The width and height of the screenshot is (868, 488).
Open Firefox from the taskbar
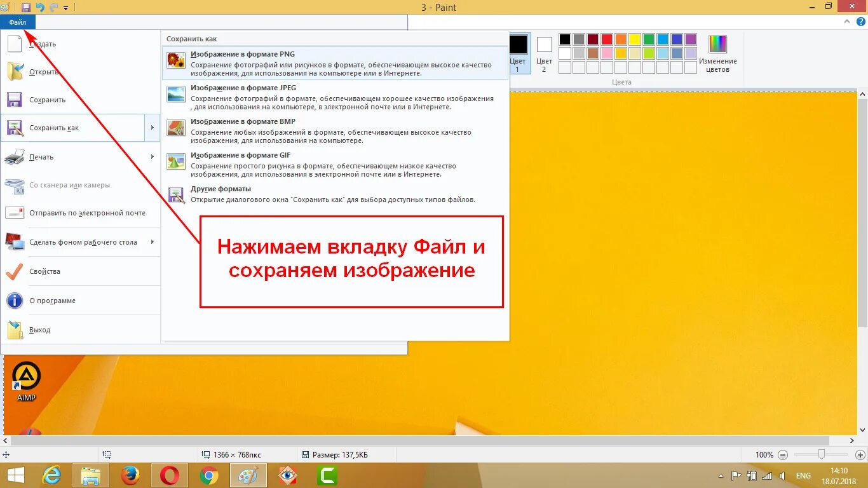point(130,475)
